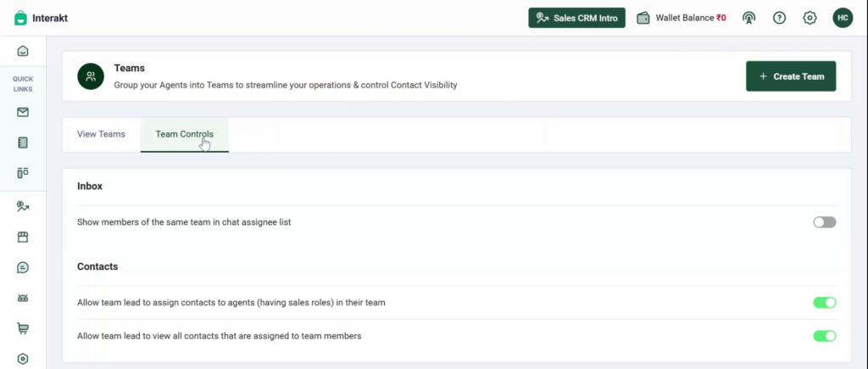
Task: Select the Team Controls tab
Action: tap(184, 134)
